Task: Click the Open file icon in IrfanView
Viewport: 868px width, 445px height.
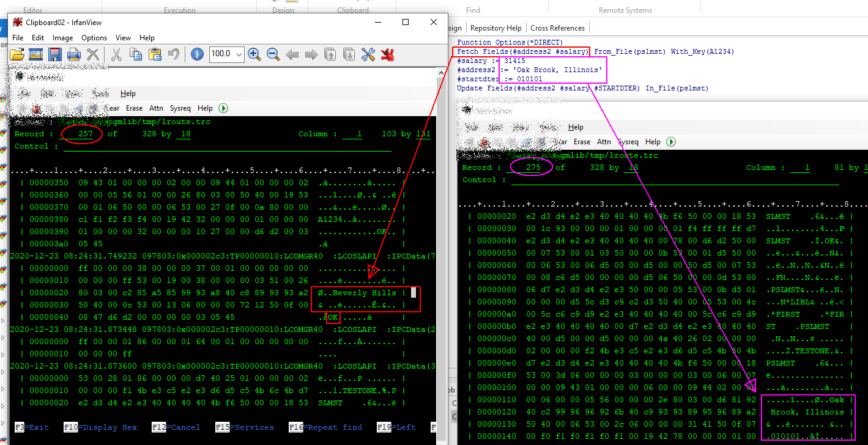Action: click(17, 54)
